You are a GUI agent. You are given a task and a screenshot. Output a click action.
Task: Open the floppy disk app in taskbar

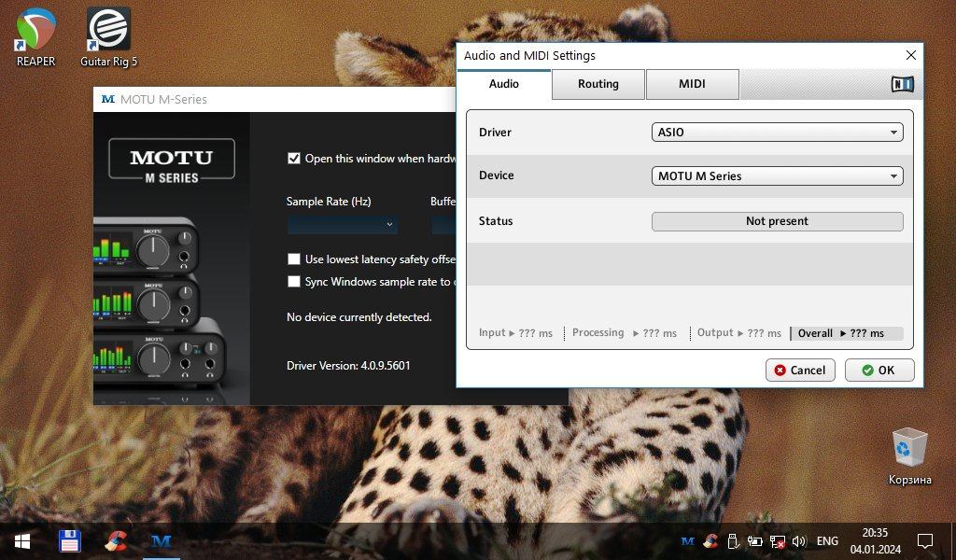click(x=70, y=541)
